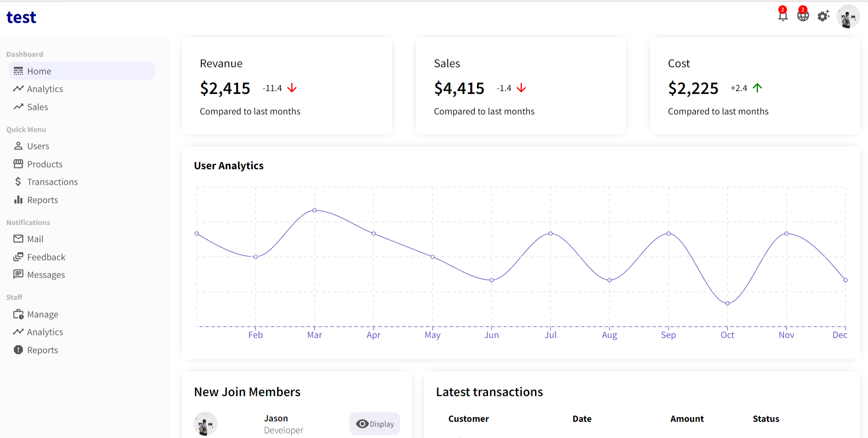Viewport: 868px width, 438px height.
Task: Toggle Jason's profile visibility with Display eye
Action: [362, 424]
